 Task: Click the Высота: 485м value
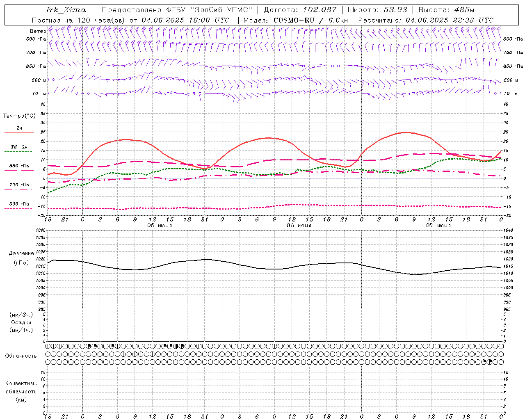point(446,10)
